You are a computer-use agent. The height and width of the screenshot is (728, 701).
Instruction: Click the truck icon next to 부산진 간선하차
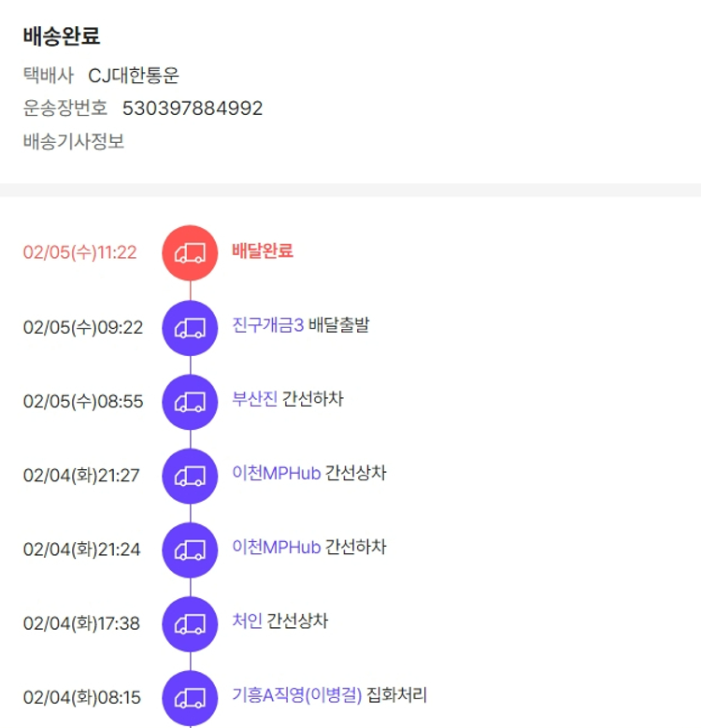(190, 401)
